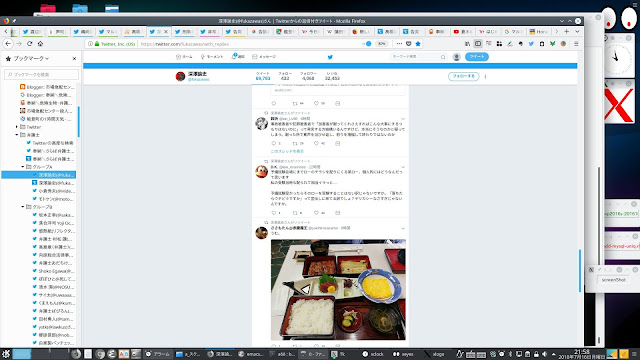The image size is (640, 360).
Task: Show the Library icon in the toolbar
Action: (x=467, y=44)
